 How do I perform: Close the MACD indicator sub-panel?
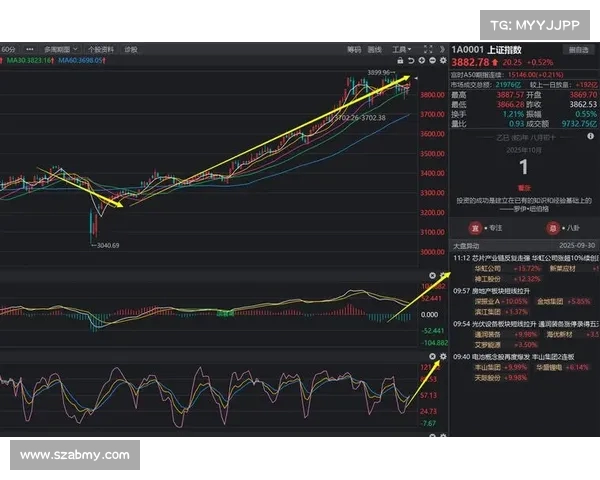[432, 275]
